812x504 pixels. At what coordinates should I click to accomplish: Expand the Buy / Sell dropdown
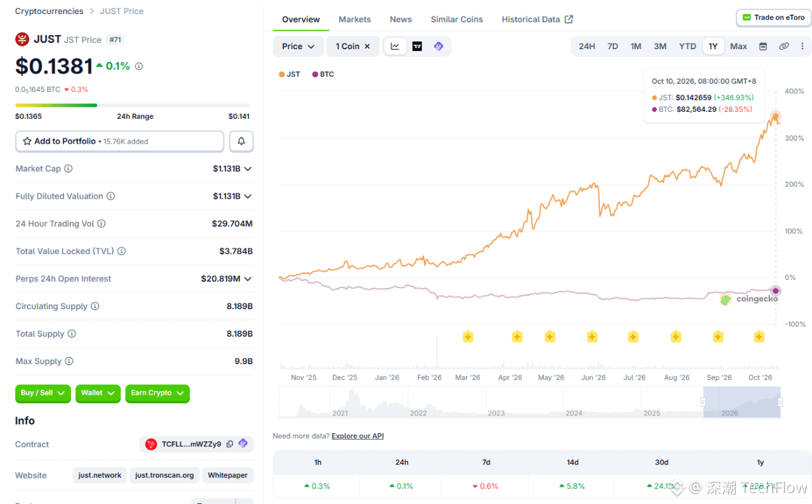(43, 393)
